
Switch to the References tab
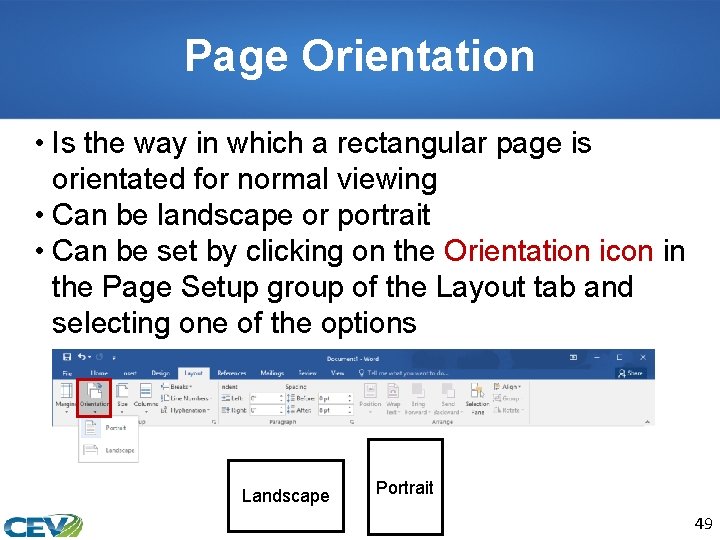[x=232, y=373]
